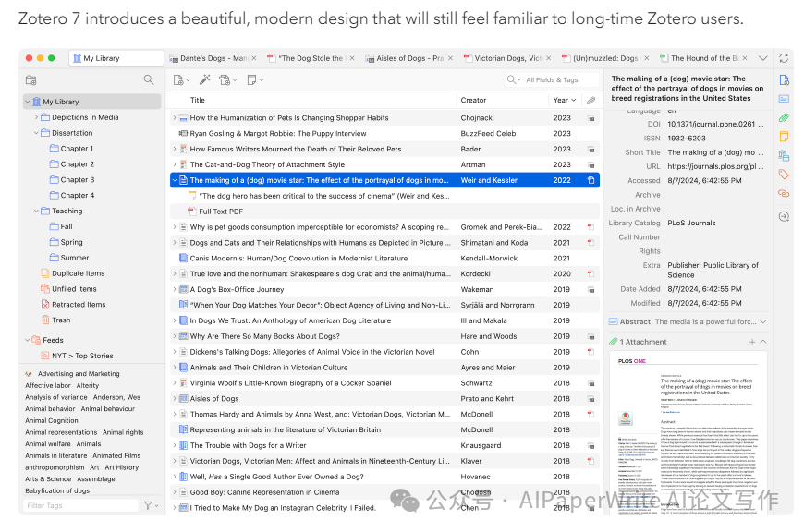This screenshot has width=804, height=532.
Task: Add attachment with the plus button
Action: click(752, 342)
